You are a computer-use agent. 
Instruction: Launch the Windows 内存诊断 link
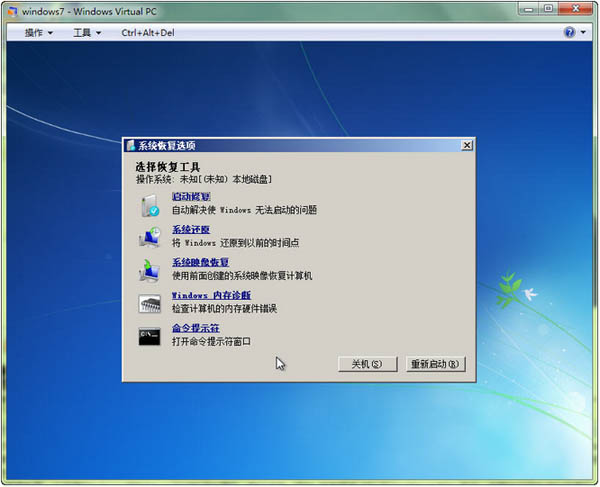(211, 295)
